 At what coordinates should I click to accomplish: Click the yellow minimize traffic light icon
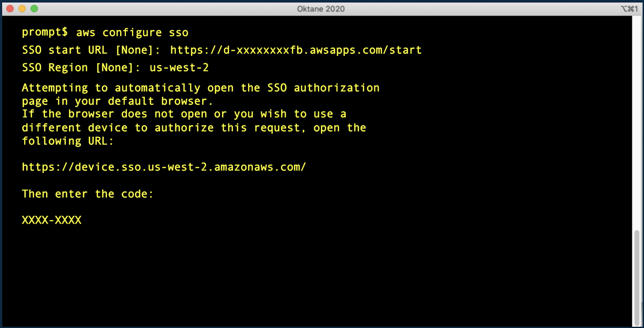[x=23, y=8]
